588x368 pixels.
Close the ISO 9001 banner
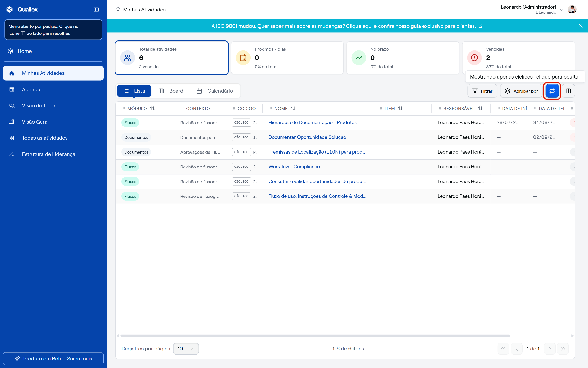(581, 26)
